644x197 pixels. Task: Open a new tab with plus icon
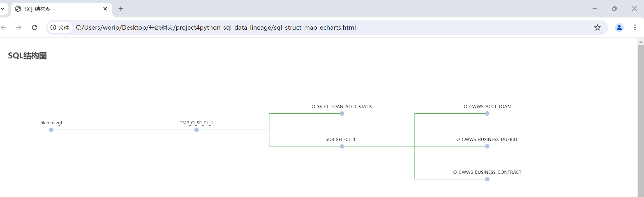[121, 9]
